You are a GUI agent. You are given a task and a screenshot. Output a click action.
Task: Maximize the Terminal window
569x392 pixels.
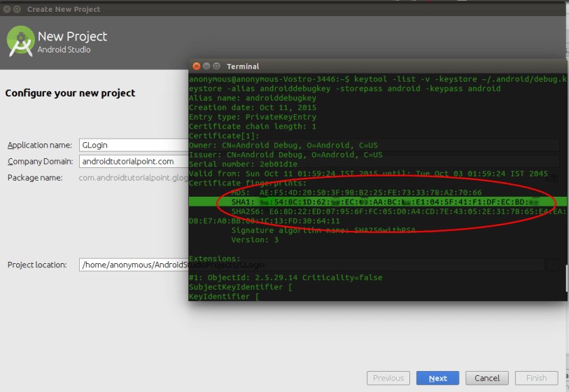tap(217, 66)
